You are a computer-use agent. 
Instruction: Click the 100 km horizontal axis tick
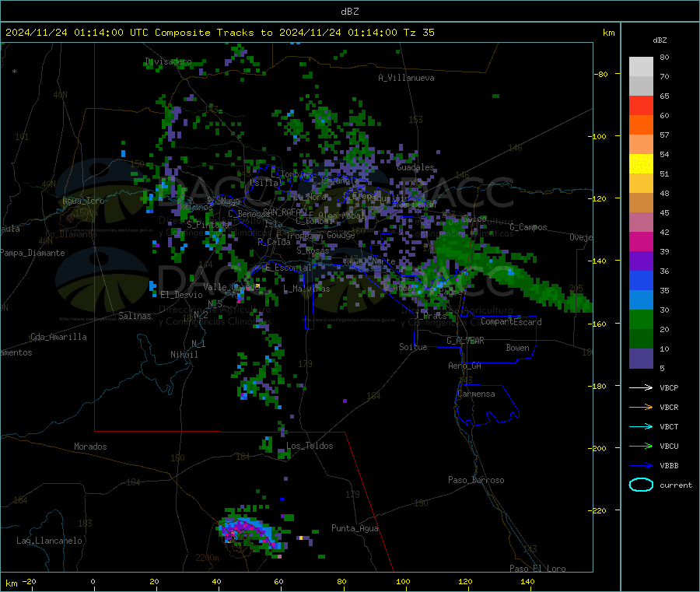403,581
